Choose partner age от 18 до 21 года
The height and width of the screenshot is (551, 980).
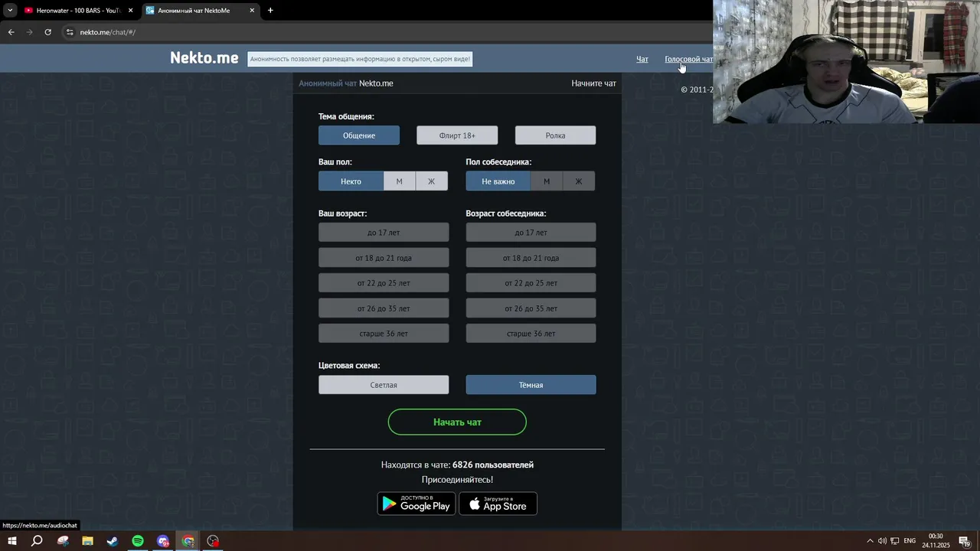pyautogui.click(x=531, y=258)
